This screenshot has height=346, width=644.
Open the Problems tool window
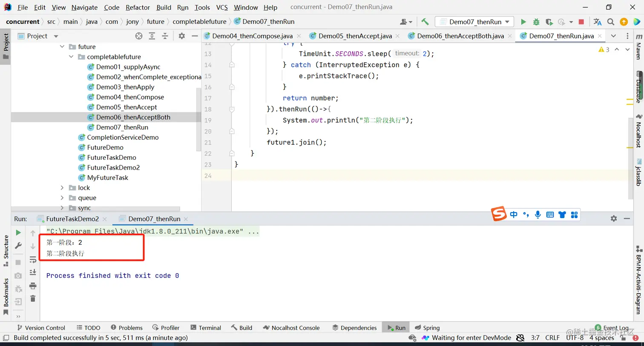pyautogui.click(x=126, y=328)
